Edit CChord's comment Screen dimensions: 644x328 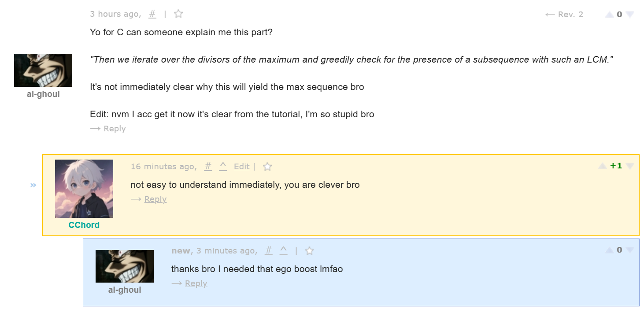(242, 167)
